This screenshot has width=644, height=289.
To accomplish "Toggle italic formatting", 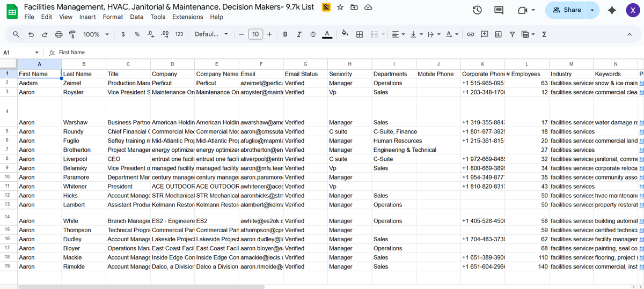I will (x=299, y=34).
